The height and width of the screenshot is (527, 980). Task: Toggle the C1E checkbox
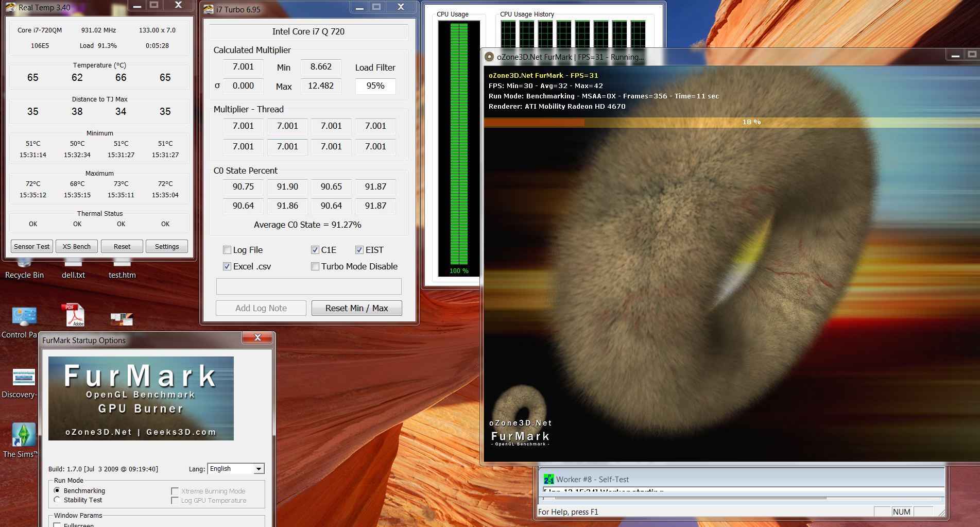(315, 250)
